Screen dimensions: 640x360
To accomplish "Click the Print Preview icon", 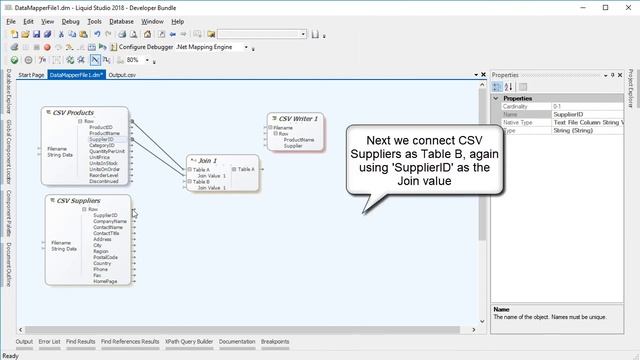I will pos(133,34).
